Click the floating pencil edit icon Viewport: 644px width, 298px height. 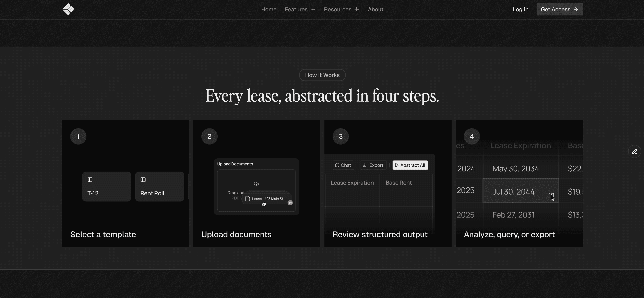[x=634, y=151]
